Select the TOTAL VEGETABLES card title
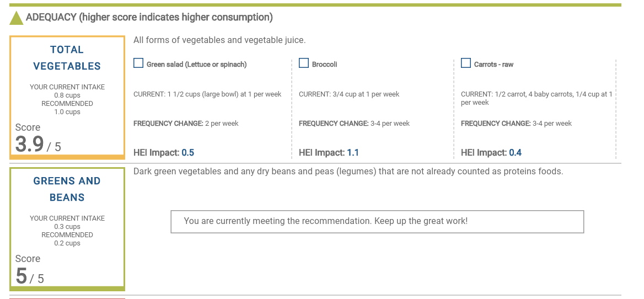644x299 pixels. point(67,58)
